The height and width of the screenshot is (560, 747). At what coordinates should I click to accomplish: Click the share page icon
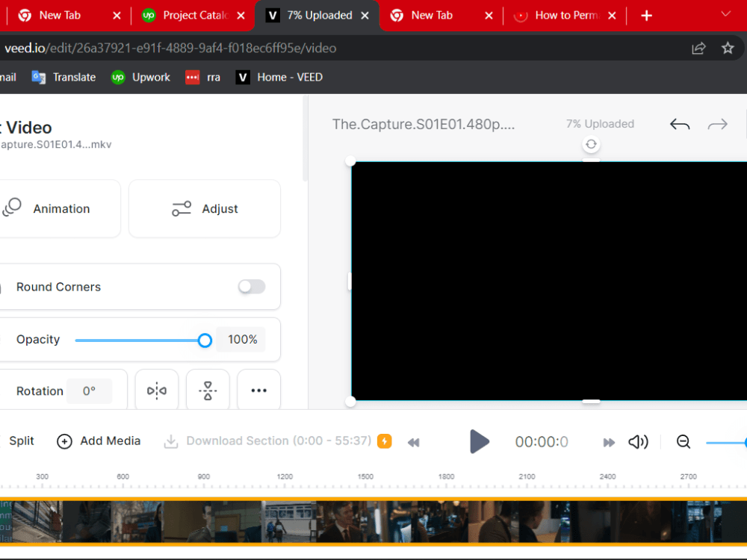pyautogui.click(x=698, y=48)
